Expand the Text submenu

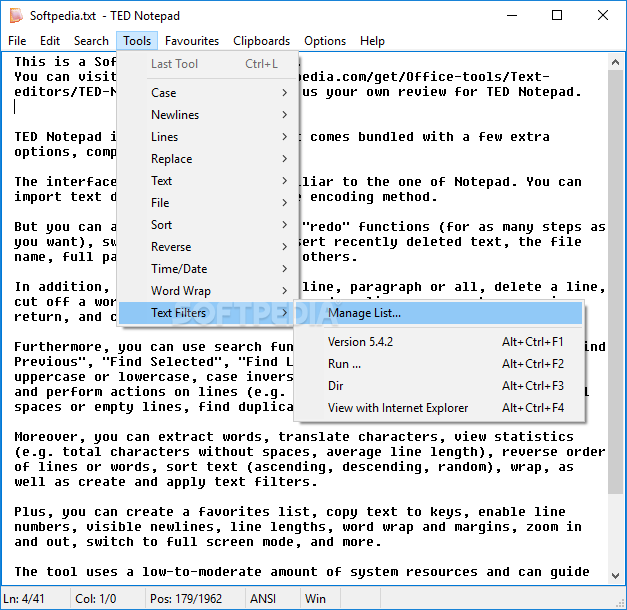(x=208, y=181)
